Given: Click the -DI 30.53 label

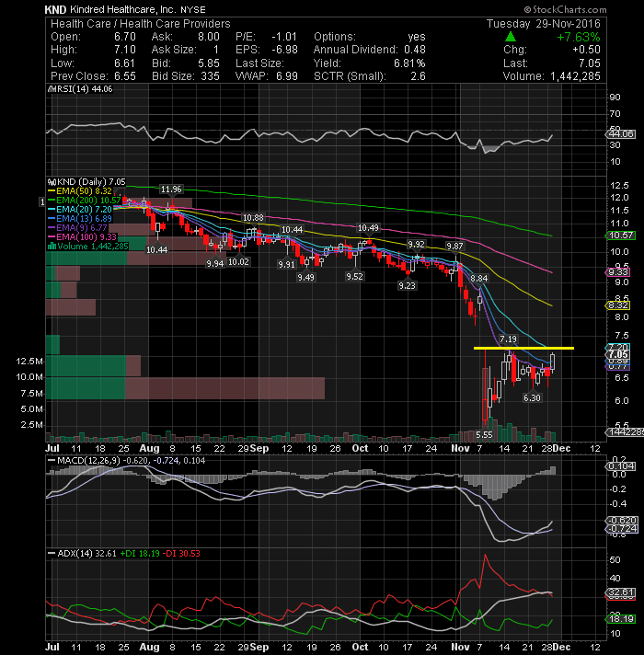Looking at the screenshot, I should coord(181,554).
